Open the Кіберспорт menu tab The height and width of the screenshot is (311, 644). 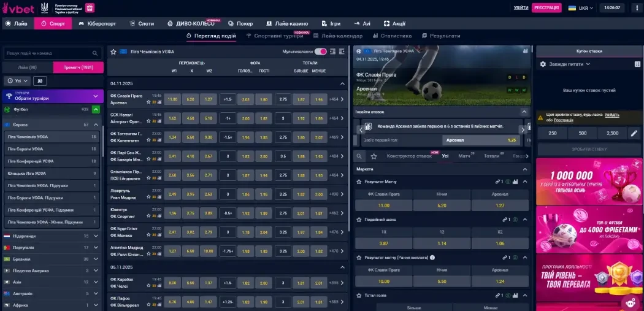point(98,23)
